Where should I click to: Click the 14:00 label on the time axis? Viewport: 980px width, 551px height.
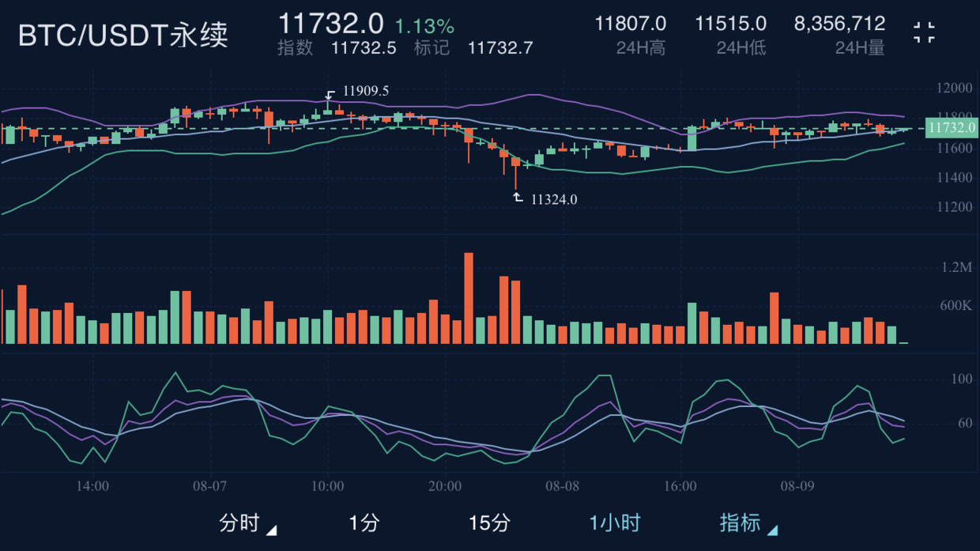click(x=92, y=486)
